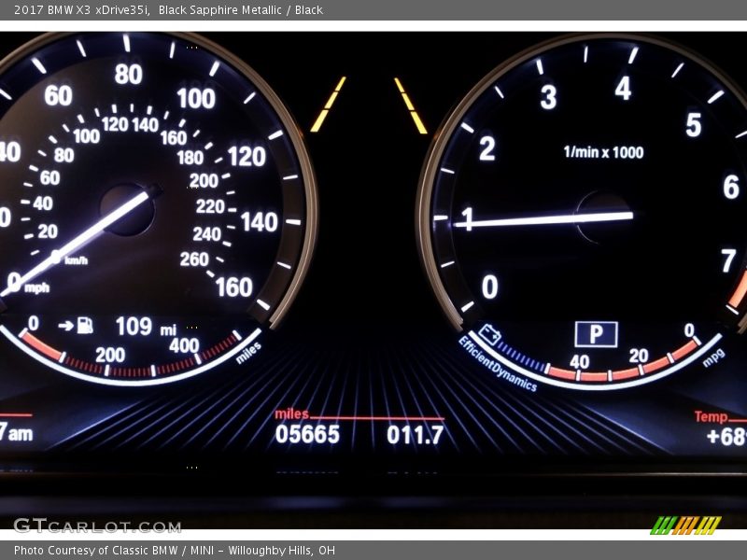Click the battery icon above EfficientDynamics
This screenshot has height=560, width=747.
(488, 334)
